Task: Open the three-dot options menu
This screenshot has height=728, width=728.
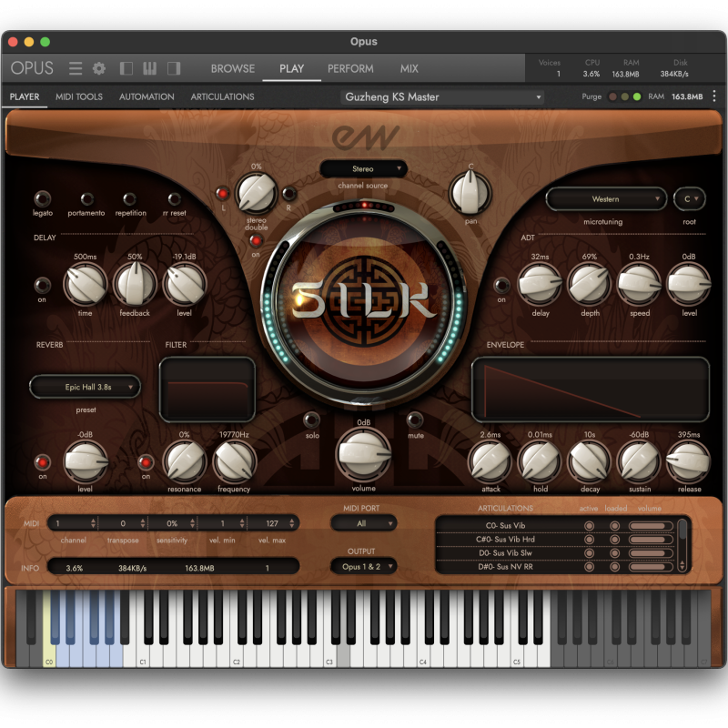Action: (714, 96)
